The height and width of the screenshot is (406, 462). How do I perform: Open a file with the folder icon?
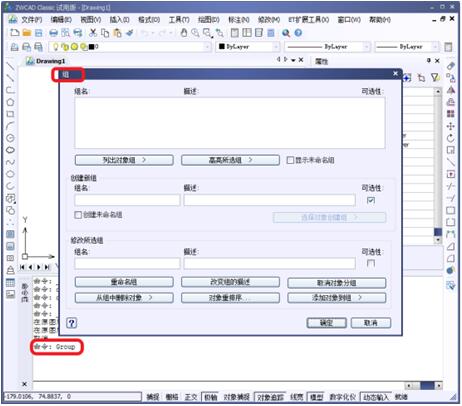coord(27,33)
